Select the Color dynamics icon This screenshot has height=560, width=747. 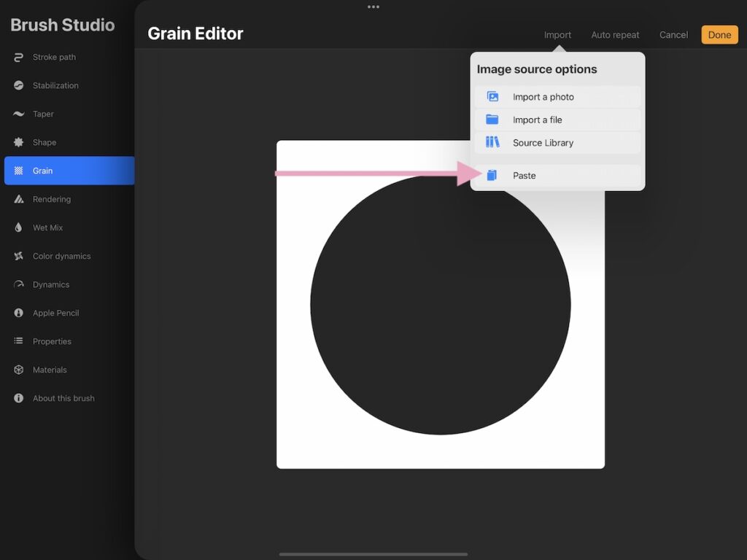coord(20,256)
